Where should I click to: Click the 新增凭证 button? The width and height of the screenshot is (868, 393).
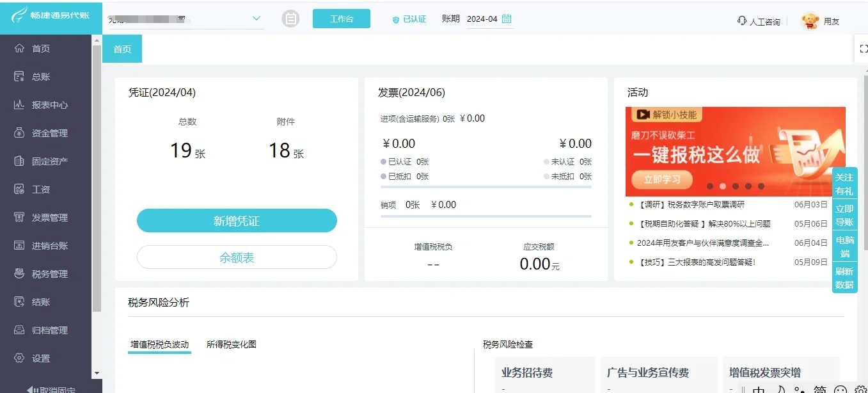click(x=237, y=220)
